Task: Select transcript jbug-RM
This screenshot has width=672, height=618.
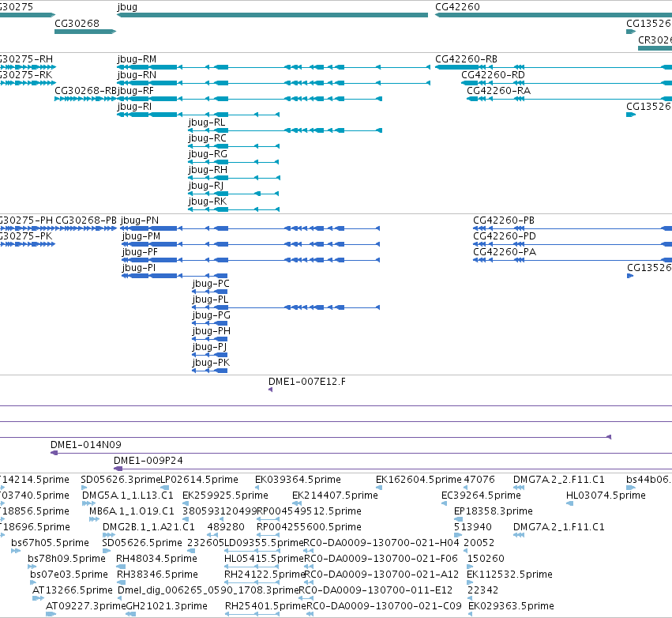Action: [137, 59]
